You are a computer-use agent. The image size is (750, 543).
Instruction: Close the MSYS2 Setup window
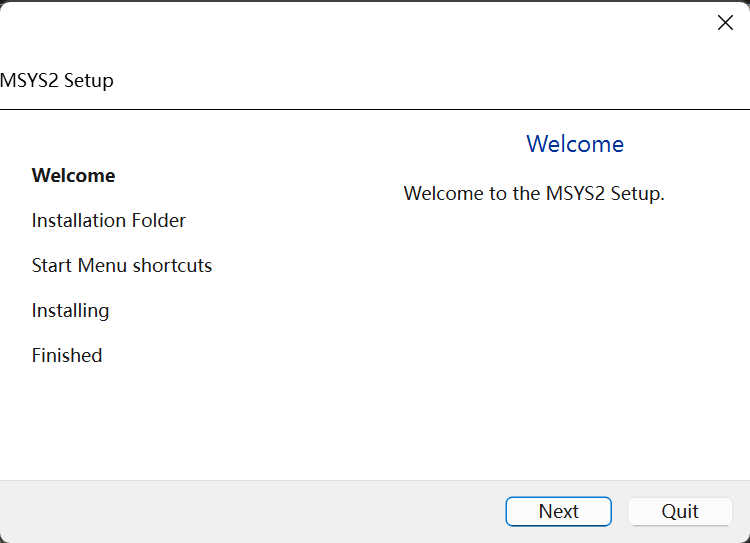[725, 23]
